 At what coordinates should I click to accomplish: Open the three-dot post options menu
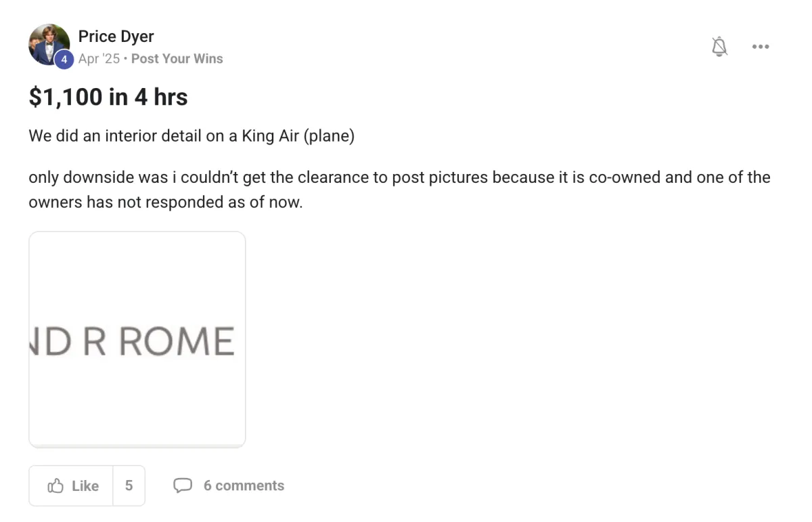[x=761, y=47]
